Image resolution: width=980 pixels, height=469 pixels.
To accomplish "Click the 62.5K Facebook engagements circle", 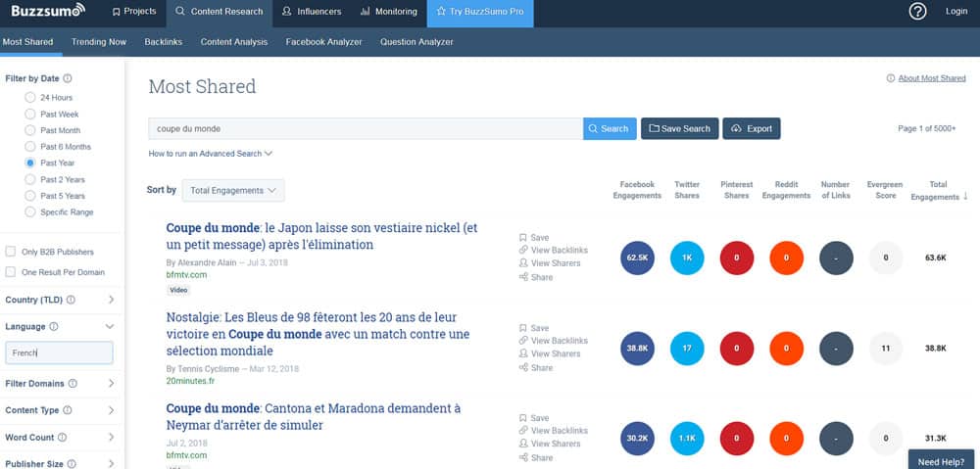I will coord(638,258).
